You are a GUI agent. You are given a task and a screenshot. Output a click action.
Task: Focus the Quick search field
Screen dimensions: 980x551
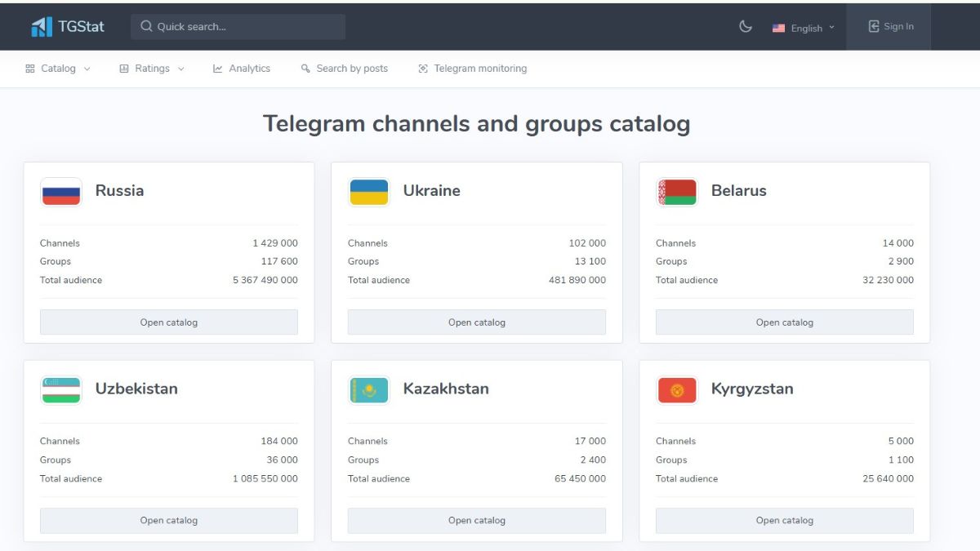click(238, 27)
